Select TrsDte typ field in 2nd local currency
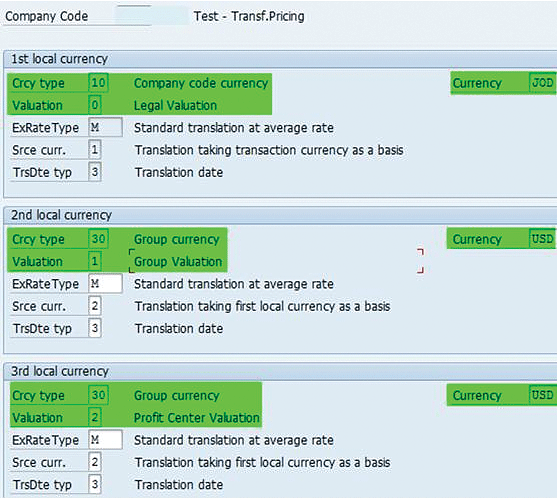The height and width of the screenshot is (498, 557). [x=95, y=328]
